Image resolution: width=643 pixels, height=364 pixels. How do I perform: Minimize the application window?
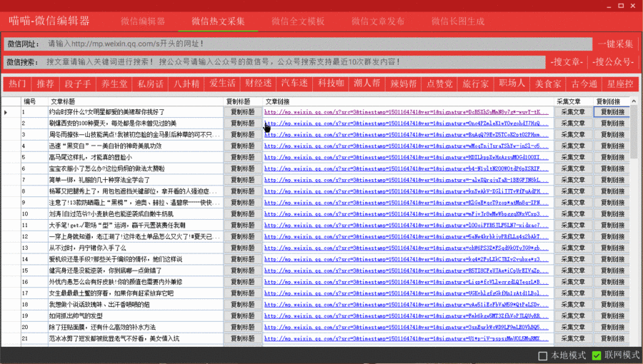click(609, 6)
